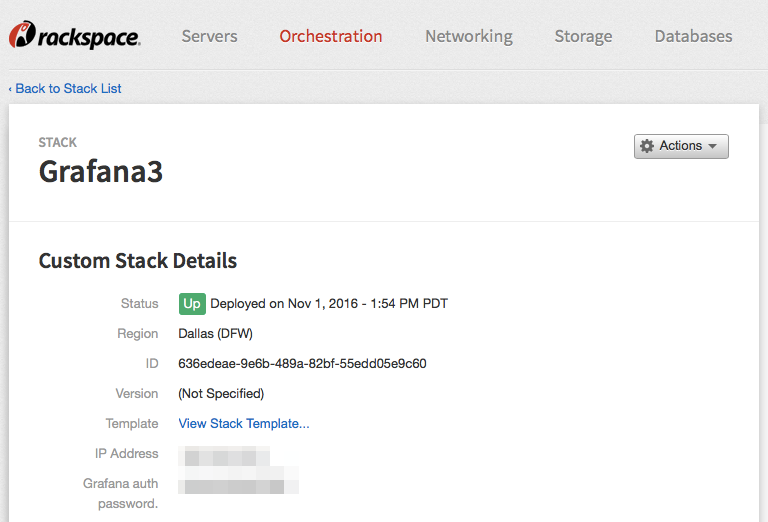The image size is (768, 522).
Task: Open View Stack Template link
Action: point(244,424)
